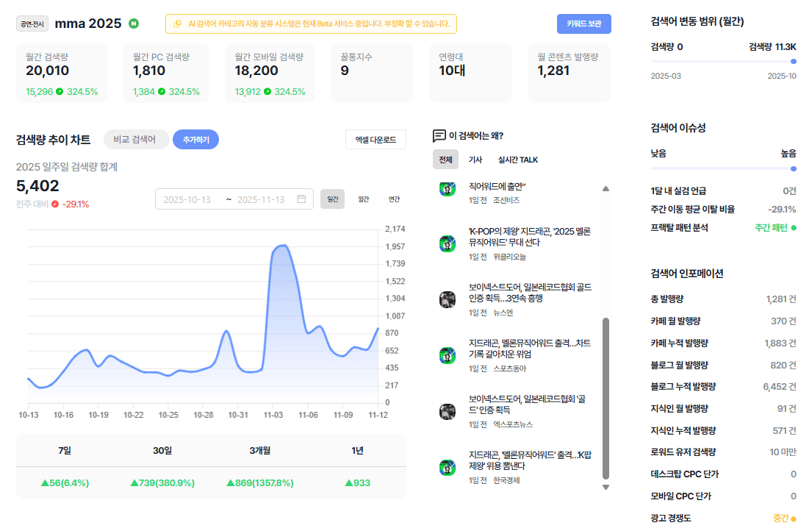This screenshot has height=531, width=812.
Task: Switch to the 기사 tab
Action: [475, 160]
